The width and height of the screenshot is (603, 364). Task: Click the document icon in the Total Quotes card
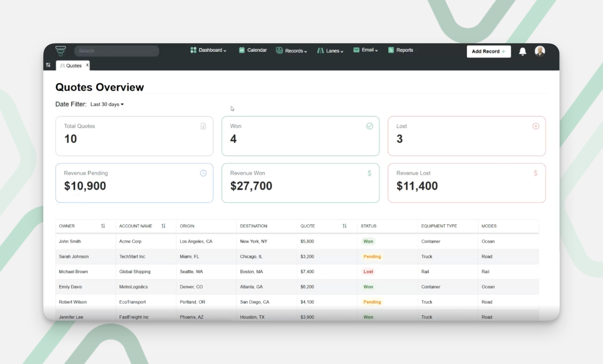point(203,126)
